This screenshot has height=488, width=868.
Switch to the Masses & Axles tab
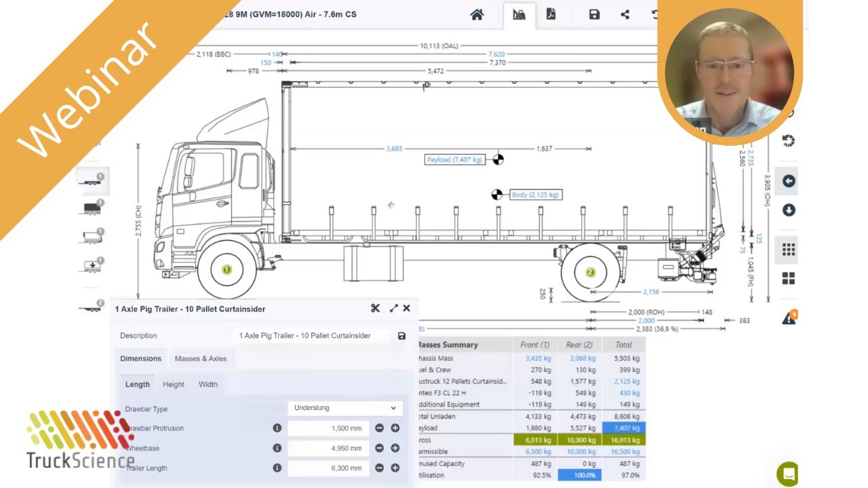click(x=201, y=359)
